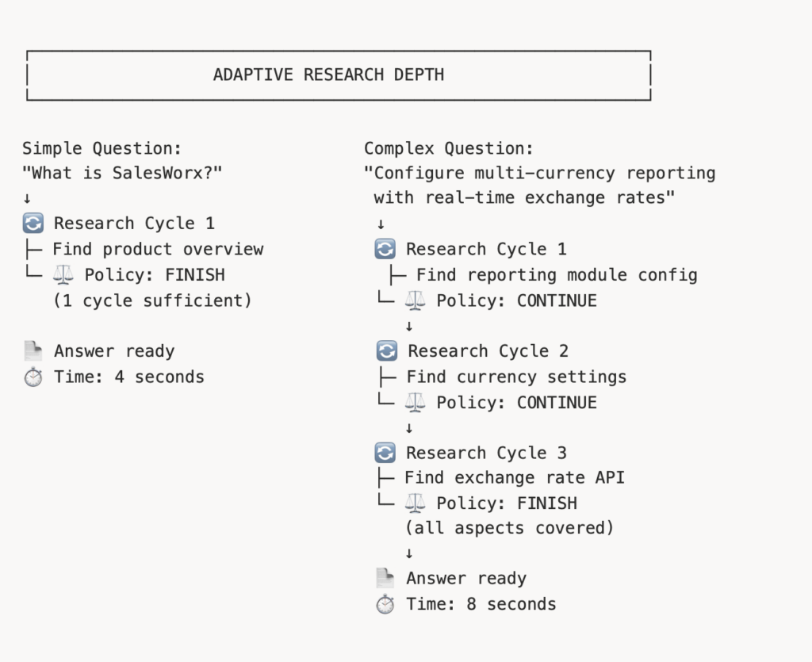812x662 pixels.
Task: Click the document icon above Time: 4 seconds
Action: pos(33,350)
